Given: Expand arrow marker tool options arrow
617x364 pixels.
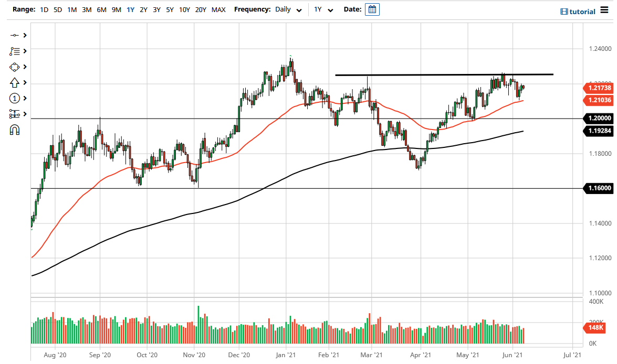Looking at the screenshot, I should coord(25,82).
